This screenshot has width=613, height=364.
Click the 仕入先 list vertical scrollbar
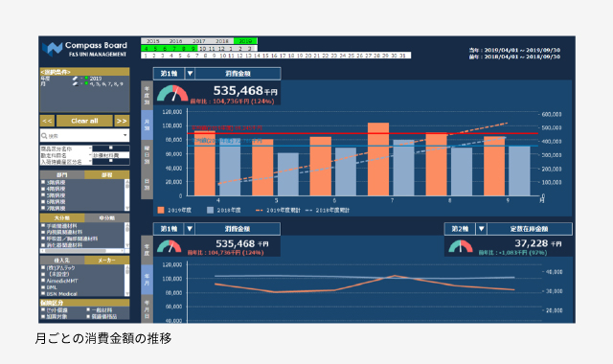pos(127,281)
